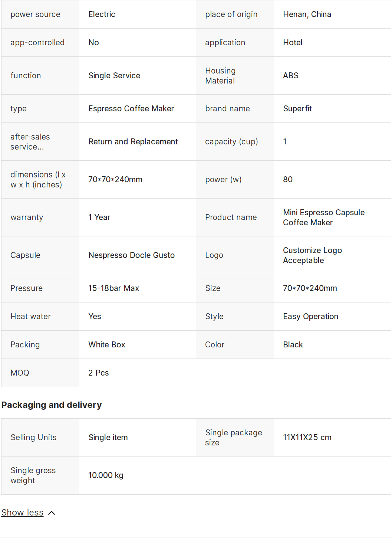Select the 10.000 kg gross weight value
392x553 pixels.
[106, 475]
